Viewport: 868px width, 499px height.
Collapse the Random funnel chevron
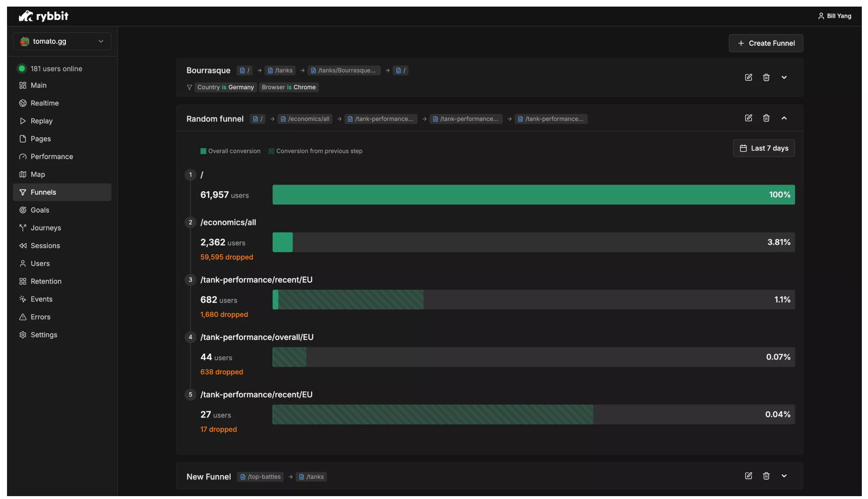click(784, 118)
